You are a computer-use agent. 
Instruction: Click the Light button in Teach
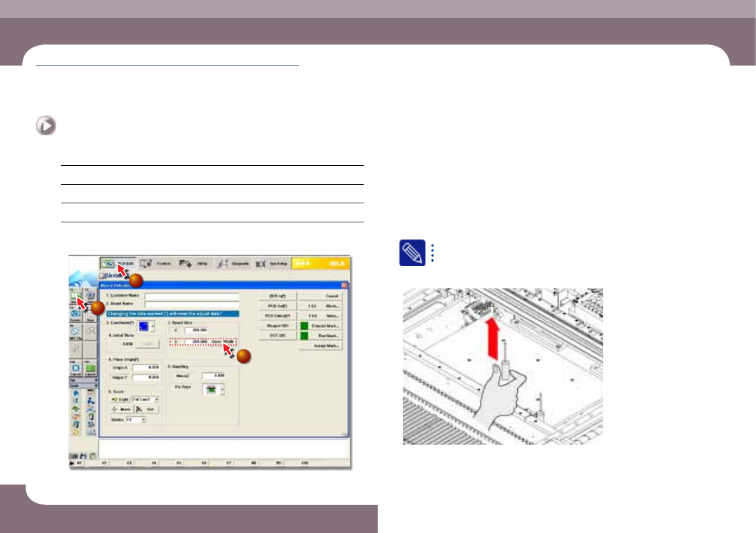coord(120,400)
